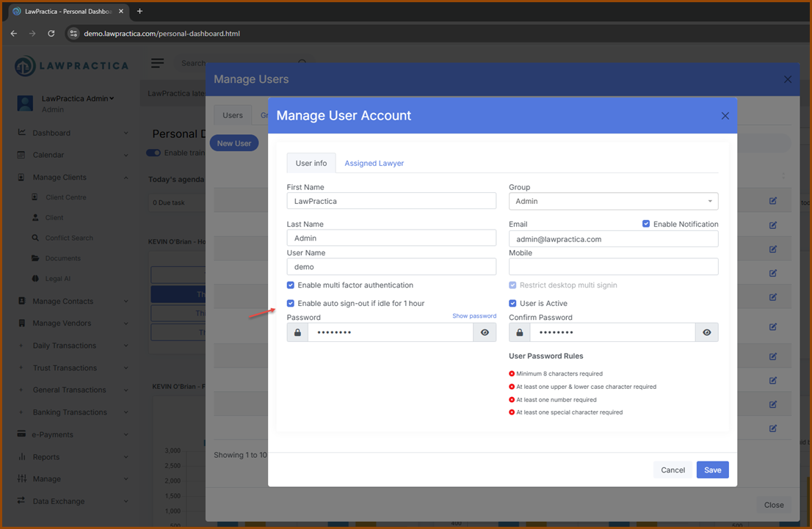
Task: Open Dashboard sidebar icon
Action: tap(22, 133)
